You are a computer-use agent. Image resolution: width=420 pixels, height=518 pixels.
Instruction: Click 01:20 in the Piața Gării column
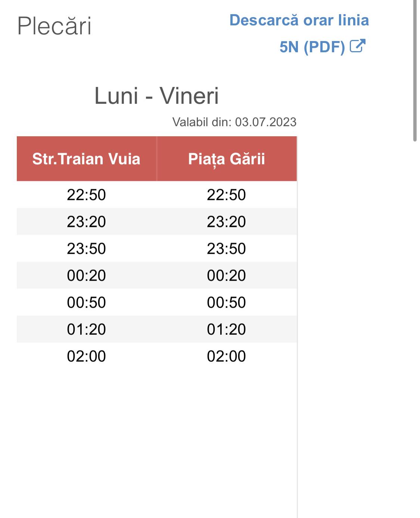(227, 329)
